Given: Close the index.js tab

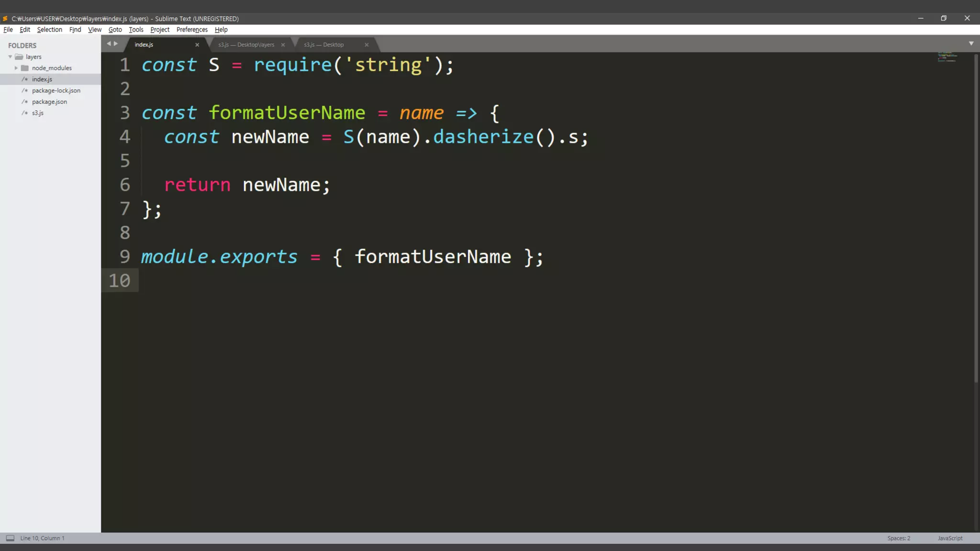Looking at the screenshot, I should pos(197,45).
